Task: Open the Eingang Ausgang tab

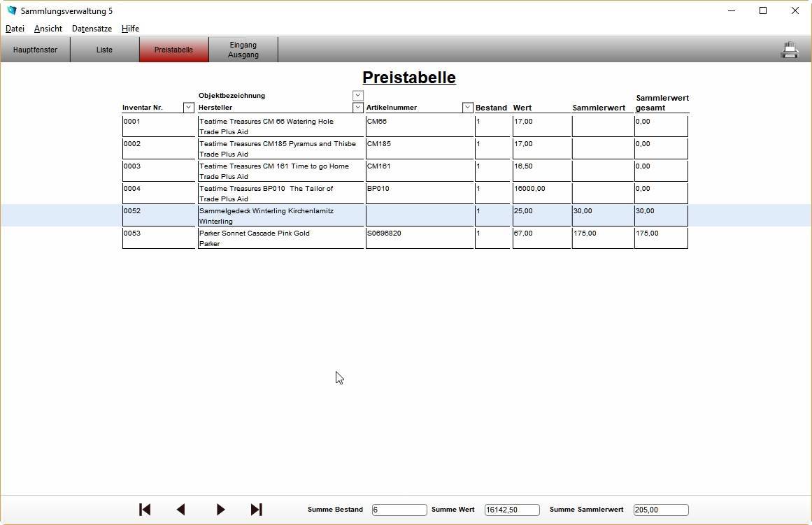Action: 243,50
